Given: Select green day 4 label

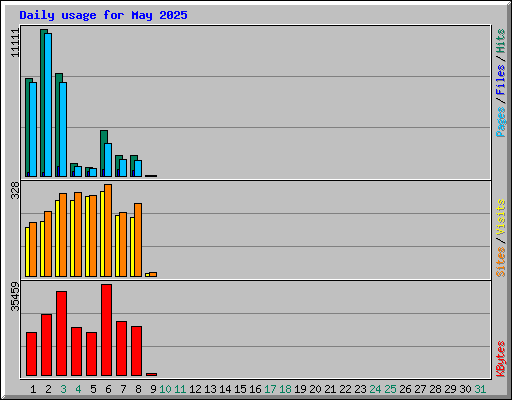Looking at the screenshot, I should coord(78,389).
